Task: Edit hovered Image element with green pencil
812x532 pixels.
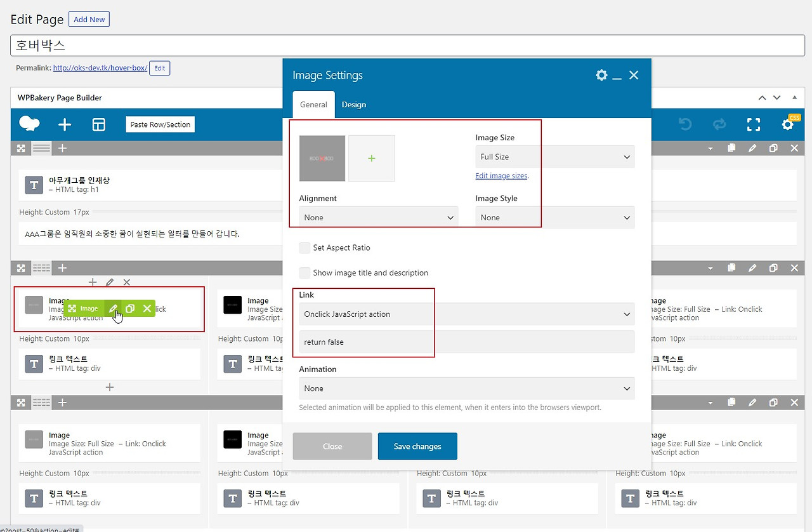Action: (113, 309)
